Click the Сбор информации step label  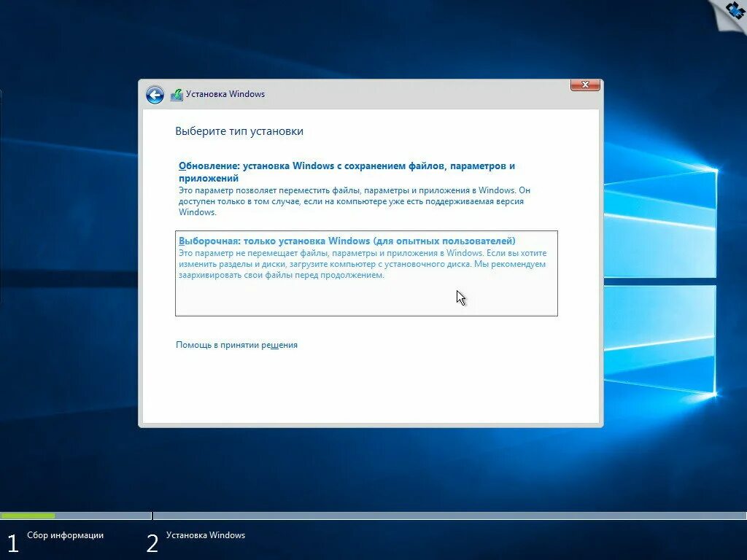65,535
